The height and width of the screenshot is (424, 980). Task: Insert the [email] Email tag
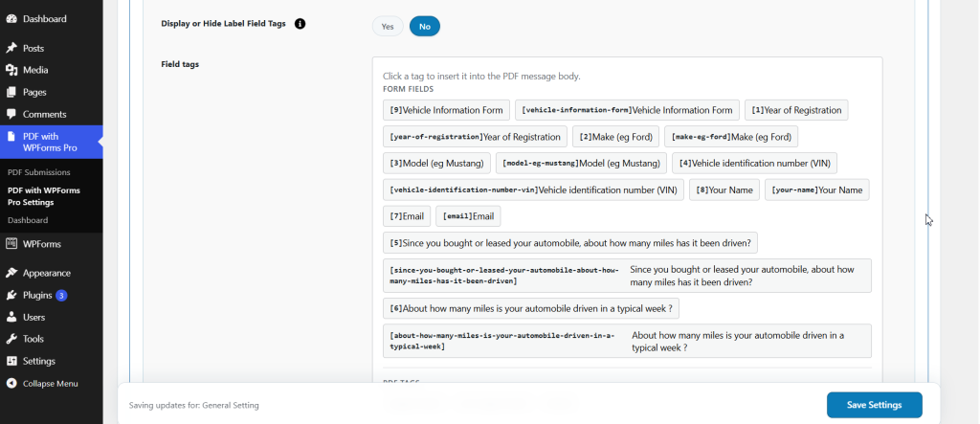pos(468,216)
